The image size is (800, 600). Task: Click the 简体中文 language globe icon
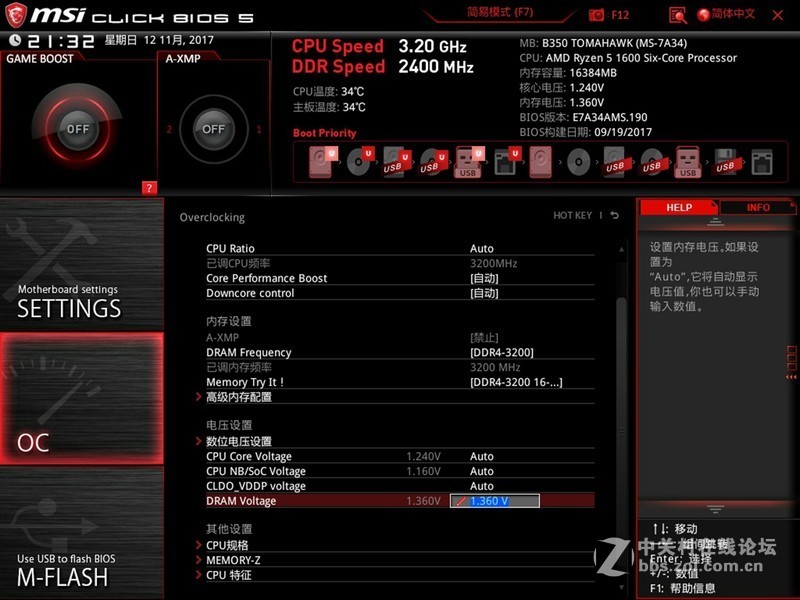(x=706, y=14)
